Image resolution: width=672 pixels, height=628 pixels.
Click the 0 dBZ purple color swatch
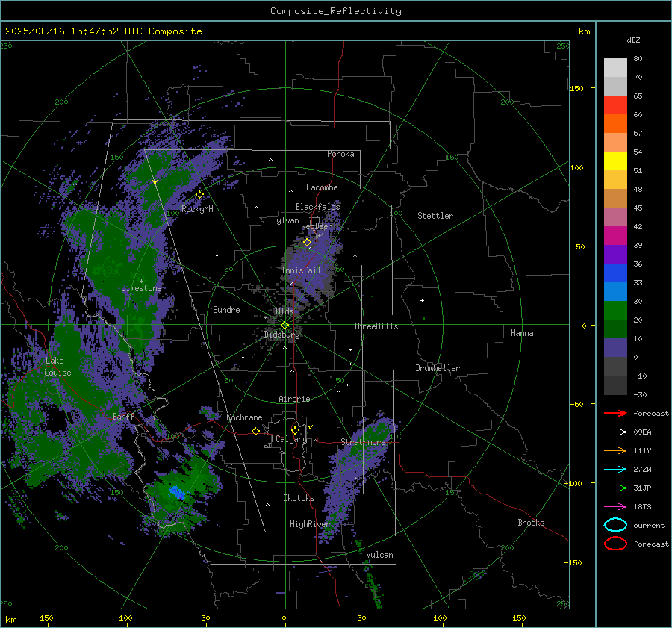(615, 348)
